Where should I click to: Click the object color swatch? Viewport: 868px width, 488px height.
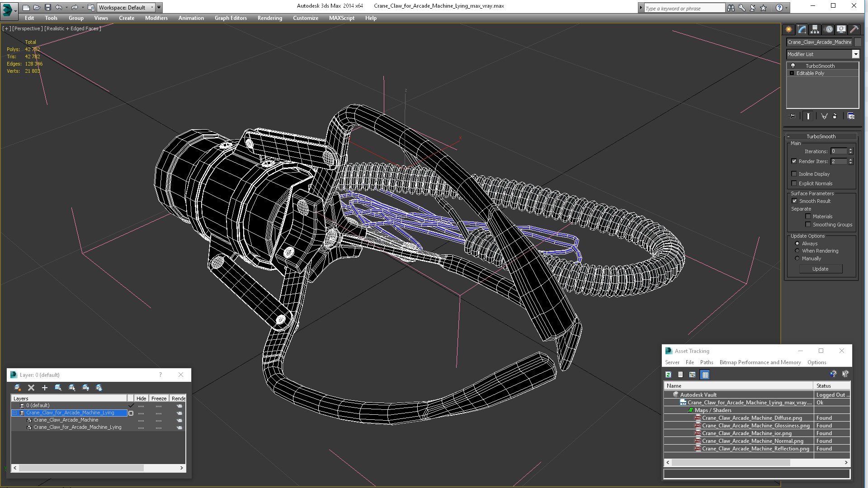coord(858,42)
